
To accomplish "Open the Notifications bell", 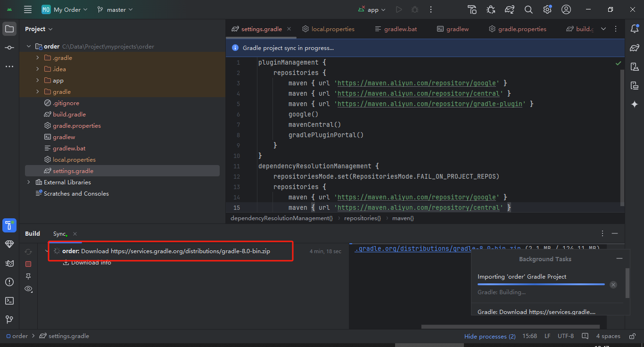I will [x=635, y=29].
